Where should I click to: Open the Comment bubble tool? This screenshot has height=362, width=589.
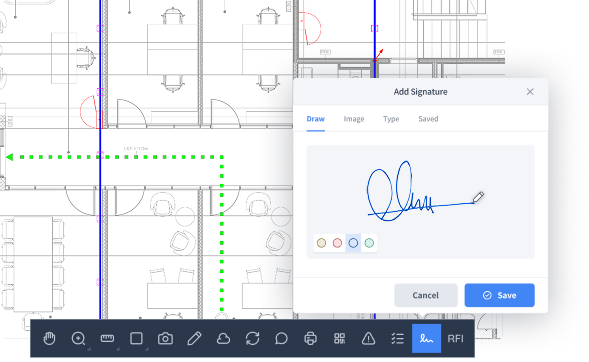(281, 339)
